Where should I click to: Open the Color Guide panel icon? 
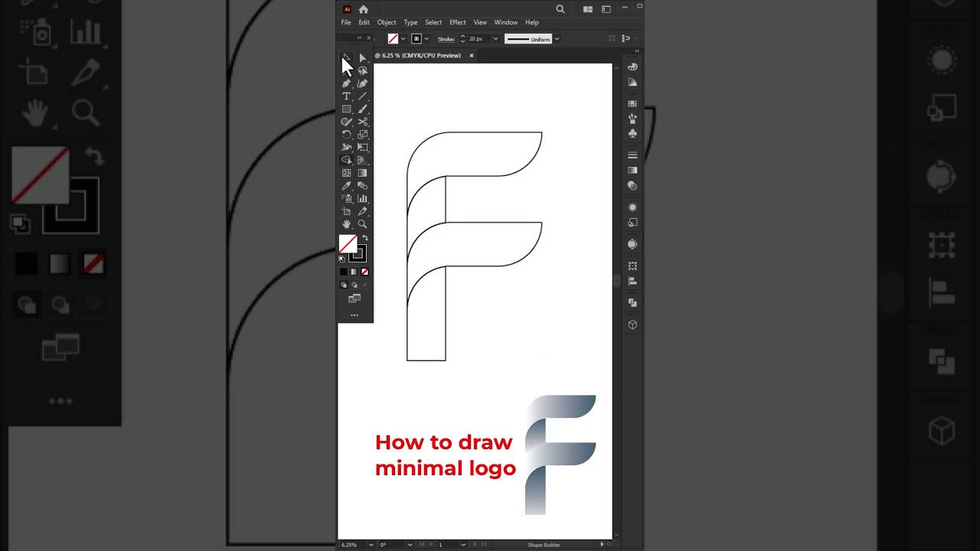(632, 82)
